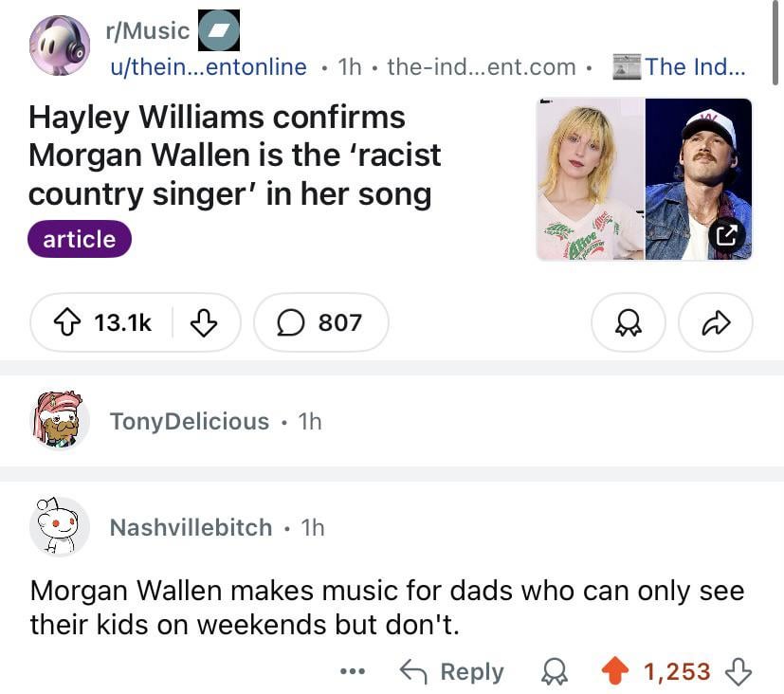This screenshot has height=694, width=784.
Task: Open external link icon on thumbnail
Action: pos(725,234)
